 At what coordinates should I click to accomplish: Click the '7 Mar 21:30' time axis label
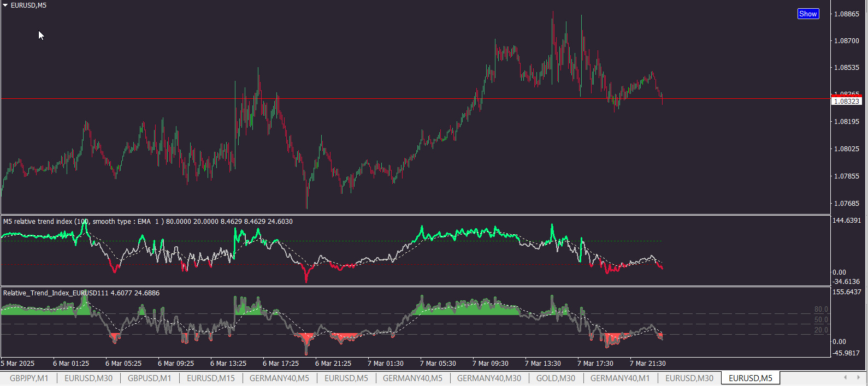click(648, 364)
